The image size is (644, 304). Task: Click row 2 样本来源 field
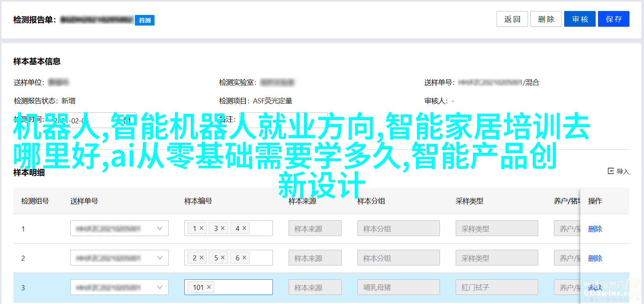[315, 258]
